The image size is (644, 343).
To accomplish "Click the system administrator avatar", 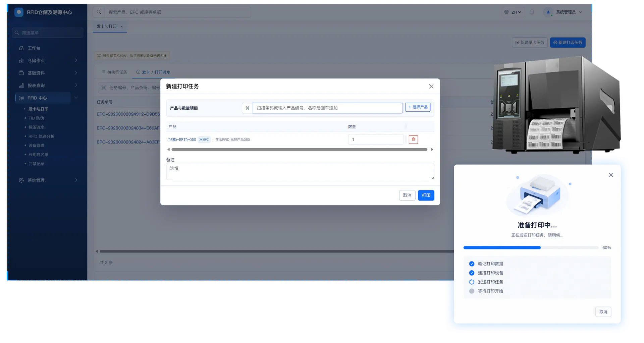I will point(548,12).
